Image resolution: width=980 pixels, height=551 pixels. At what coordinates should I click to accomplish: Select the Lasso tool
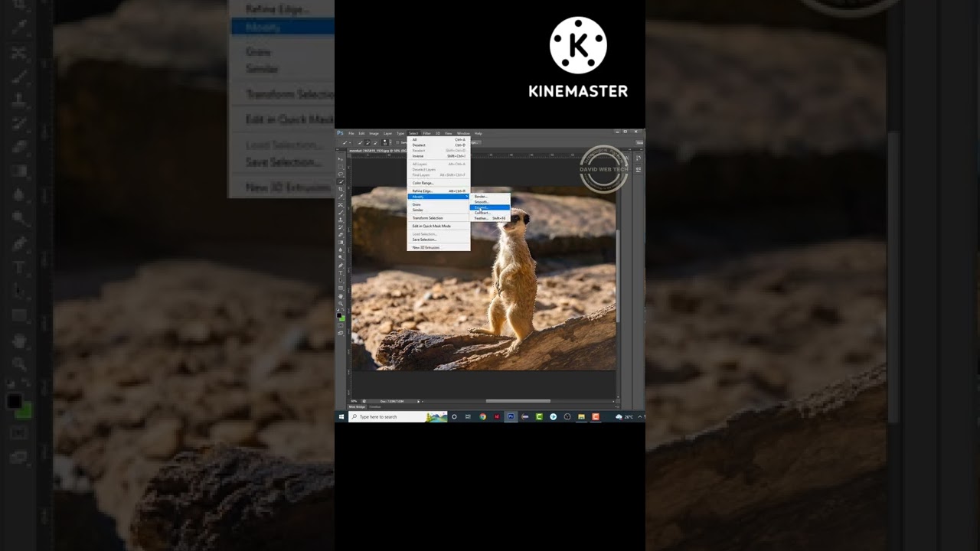341,174
